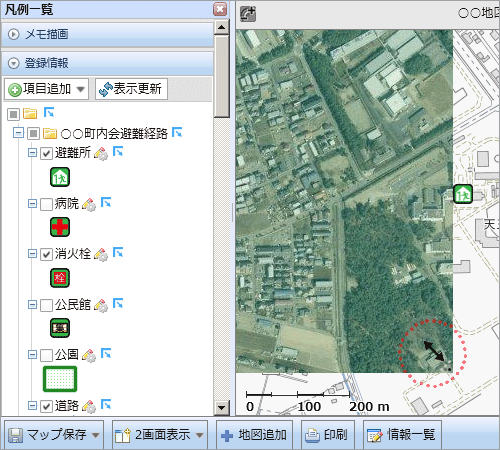
Task: Click the green evacuation shelter marker on the map
Action: [x=463, y=194]
